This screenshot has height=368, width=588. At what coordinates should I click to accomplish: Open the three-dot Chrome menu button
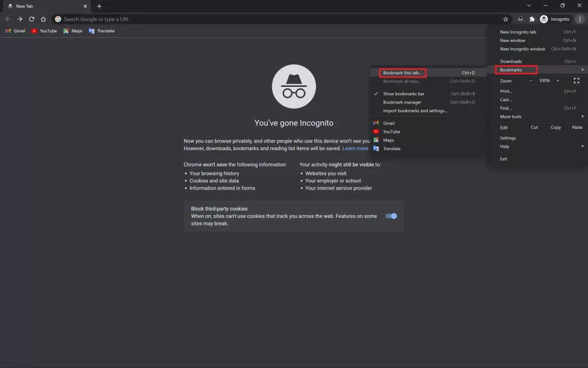point(580,19)
